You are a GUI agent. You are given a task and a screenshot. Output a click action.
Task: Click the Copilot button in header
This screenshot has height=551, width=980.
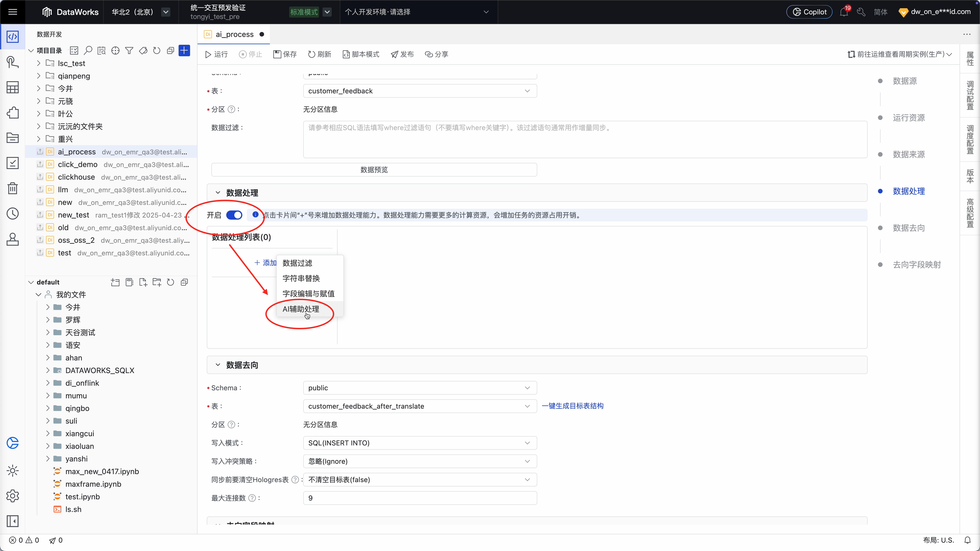tap(809, 12)
